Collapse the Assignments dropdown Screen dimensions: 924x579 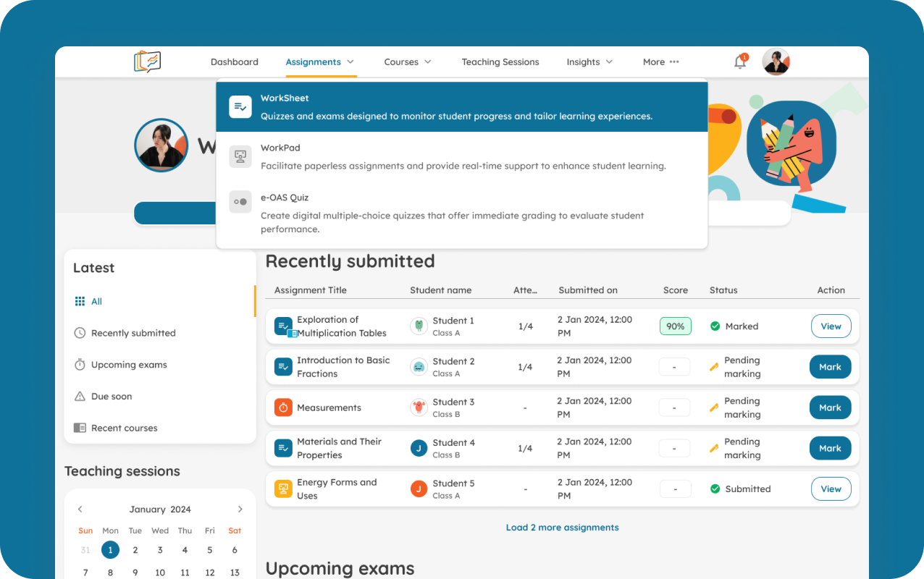click(320, 62)
